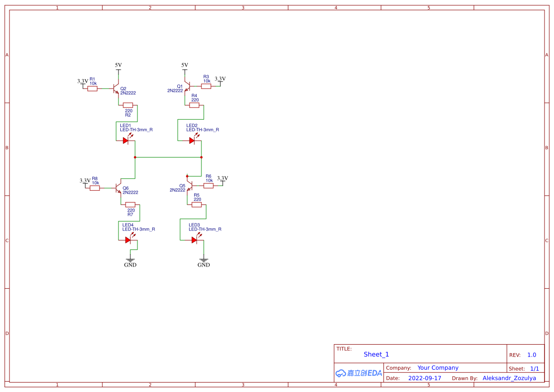The height and width of the screenshot is (392, 554).
Task: Select resistor R7 220 symbol
Action: tap(132, 205)
